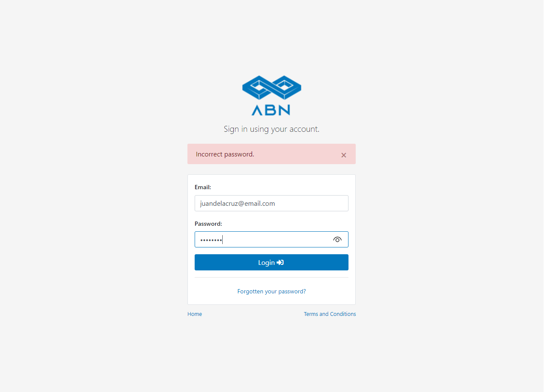Click the Incorrect password message text

(225, 154)
